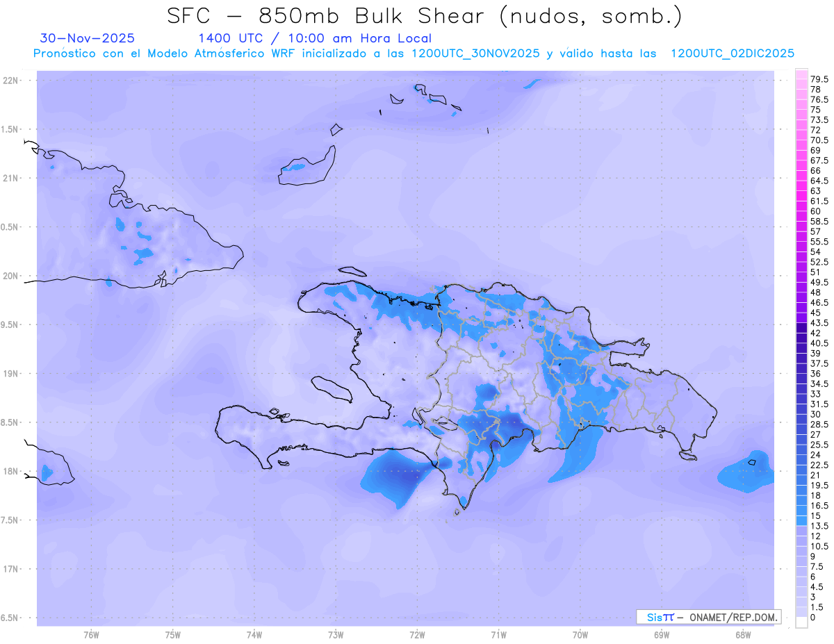Click the color bar value "39"
Image resolution: width=834 pixels, height=644 pixels.
click(x=815, y=353)
